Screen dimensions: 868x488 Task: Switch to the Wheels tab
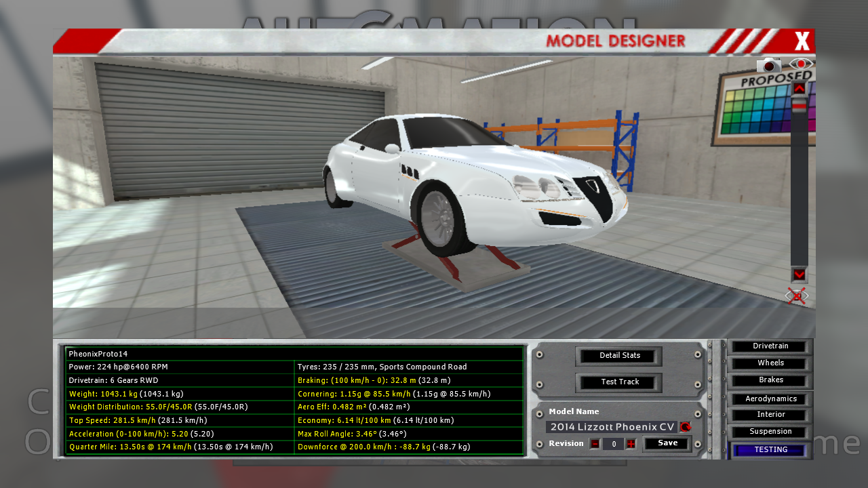click(770, 363)
